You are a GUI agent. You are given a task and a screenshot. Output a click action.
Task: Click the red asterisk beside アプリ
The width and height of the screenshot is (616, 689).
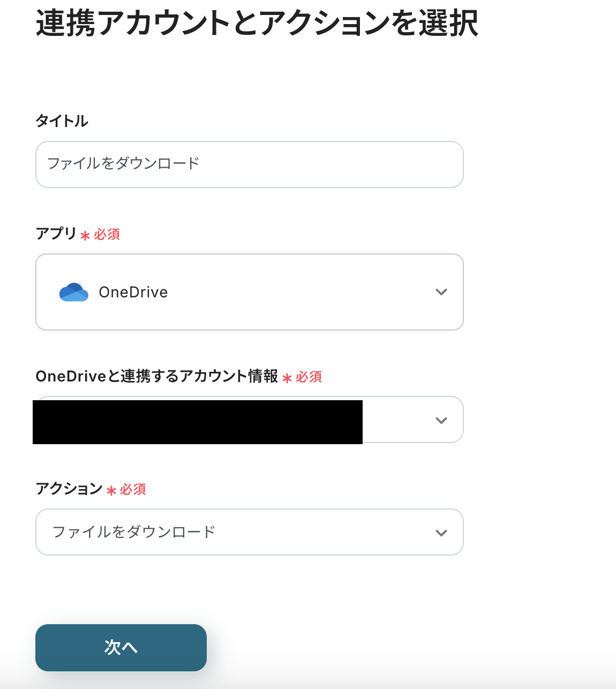point(85,235)
